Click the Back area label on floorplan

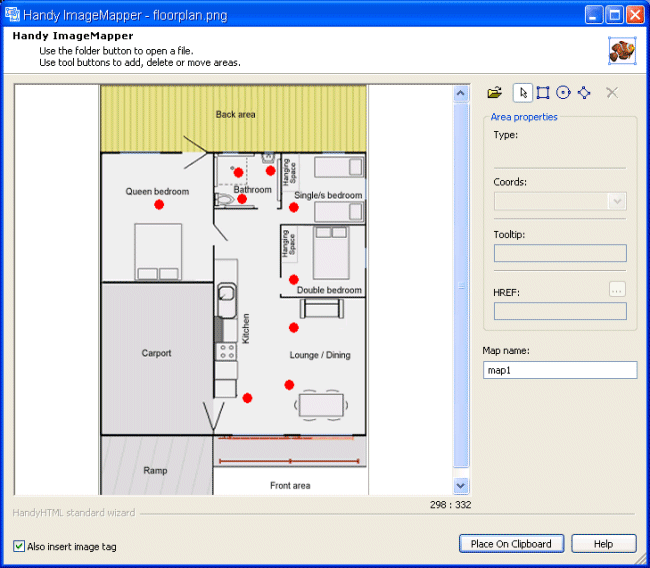pos(235,114)
